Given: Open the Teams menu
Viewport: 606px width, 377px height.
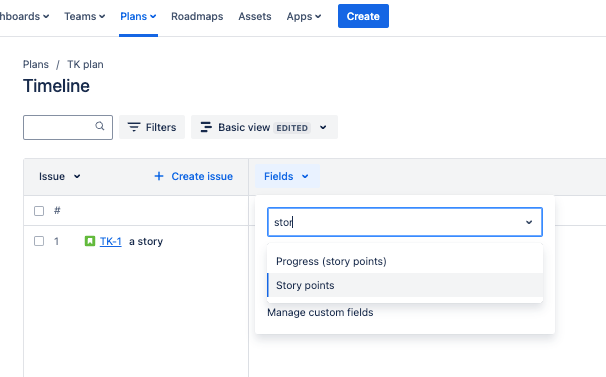Looking at the screenshot, I should 85,16.
